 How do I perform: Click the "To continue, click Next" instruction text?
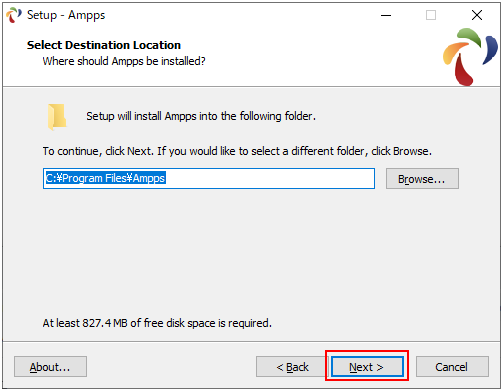point(237,151)
